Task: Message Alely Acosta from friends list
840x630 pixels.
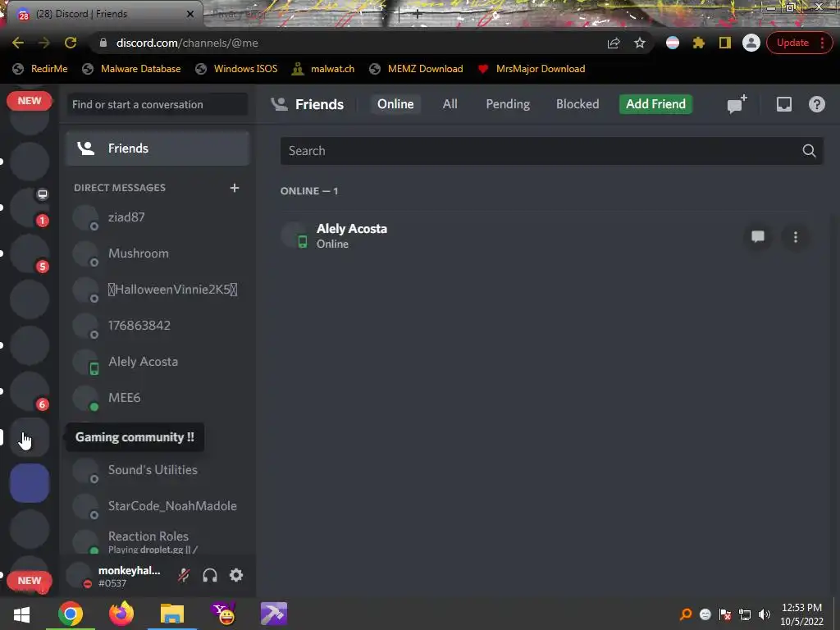Action: pyautogui.click(x=757, y=237)
